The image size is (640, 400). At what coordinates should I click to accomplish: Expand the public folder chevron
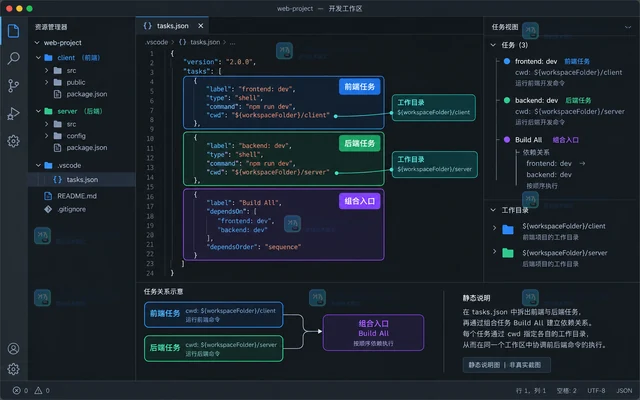pos(47,82)
